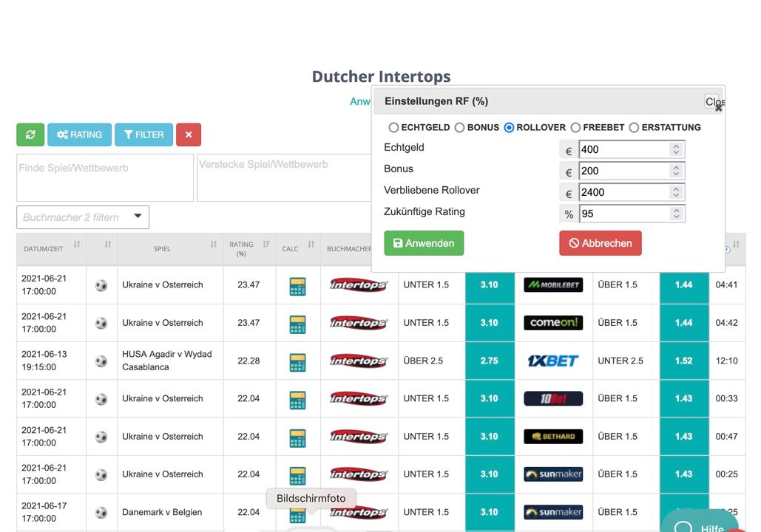The height and width of the screenshot is (532, 761).
Task: Click the Echtgeld amount field
Action: click(625, 149)
